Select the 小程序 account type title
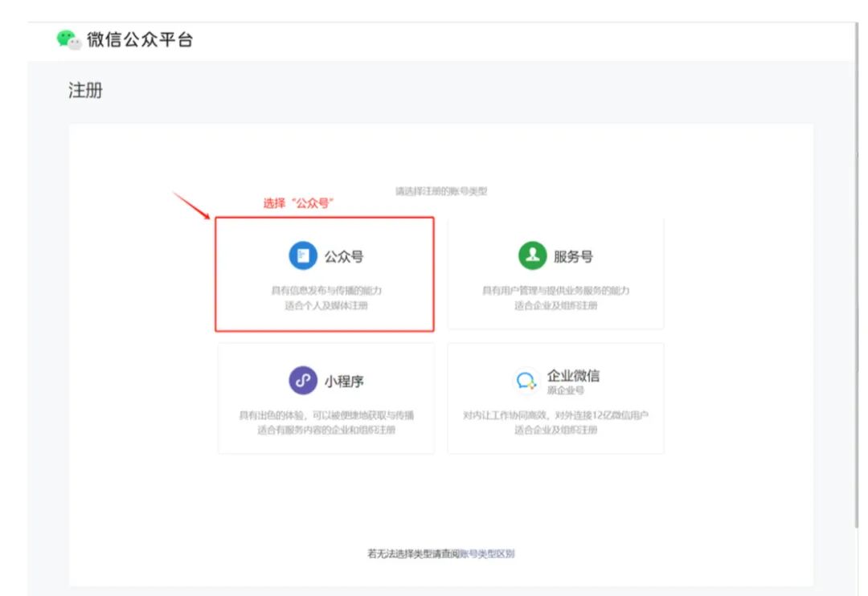 click(344, 382)
